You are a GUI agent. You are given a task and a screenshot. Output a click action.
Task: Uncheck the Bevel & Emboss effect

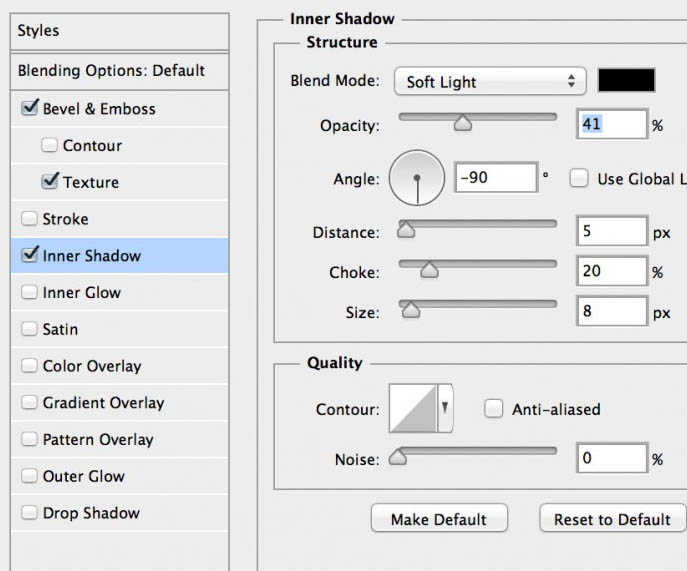tap(30, 107)
